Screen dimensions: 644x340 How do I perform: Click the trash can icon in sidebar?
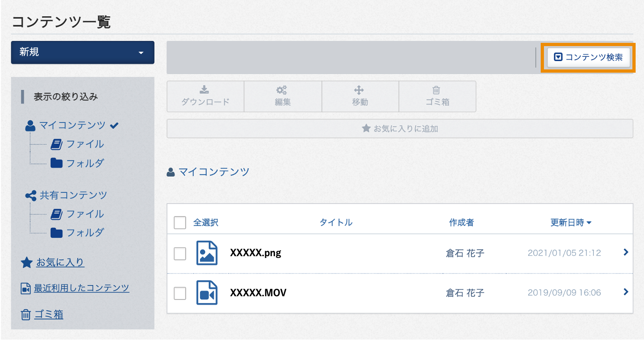26,315
